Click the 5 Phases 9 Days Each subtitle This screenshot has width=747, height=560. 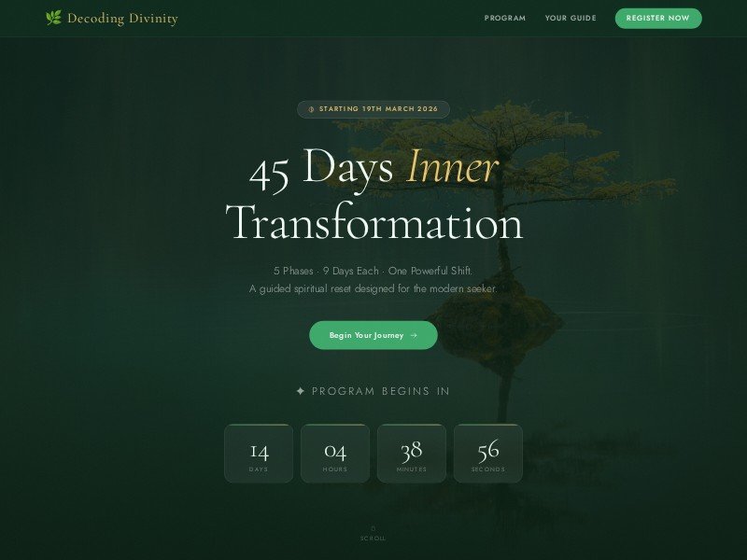[373, 270]
